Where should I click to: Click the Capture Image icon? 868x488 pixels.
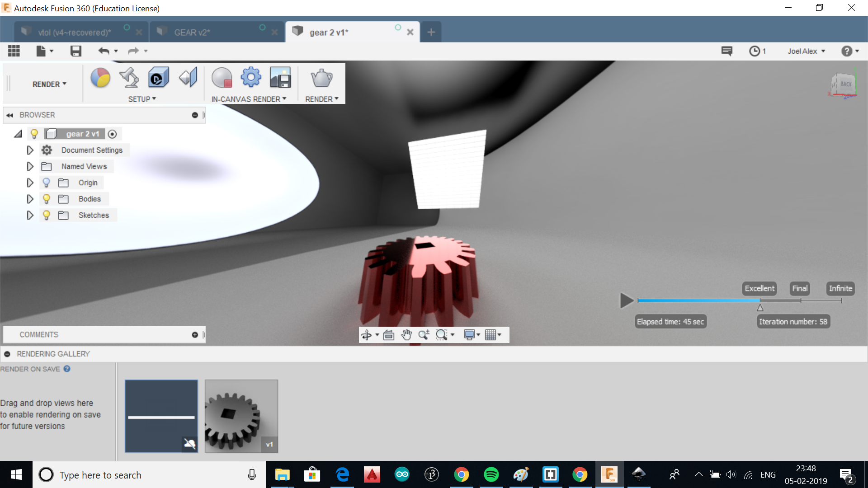tap(280, 78)
